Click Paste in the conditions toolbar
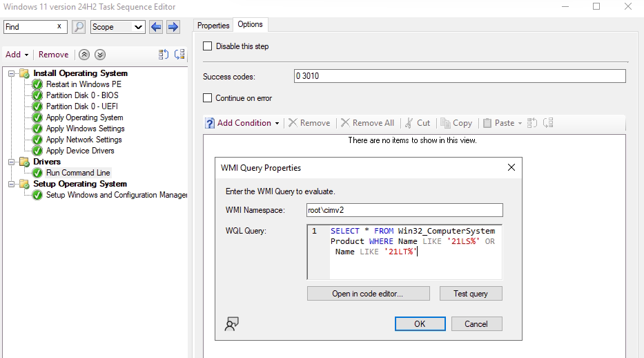644x358 pixels. coord(498,123)
